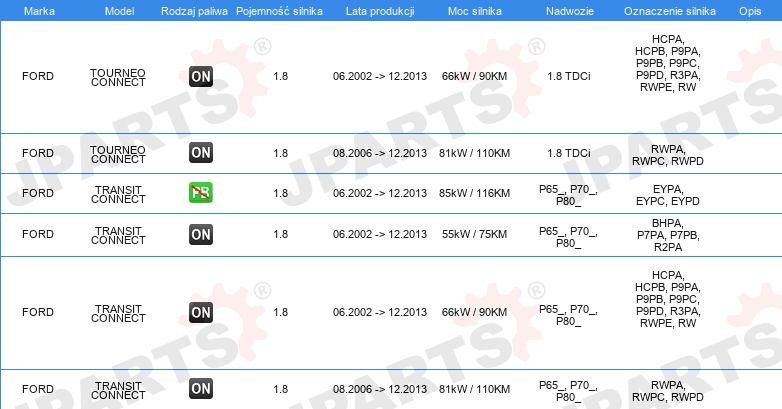Click 1.8 TDCi body cell in the 81kW / 110KM row
This screenshot has width=782, height=409.
(569, 153)
